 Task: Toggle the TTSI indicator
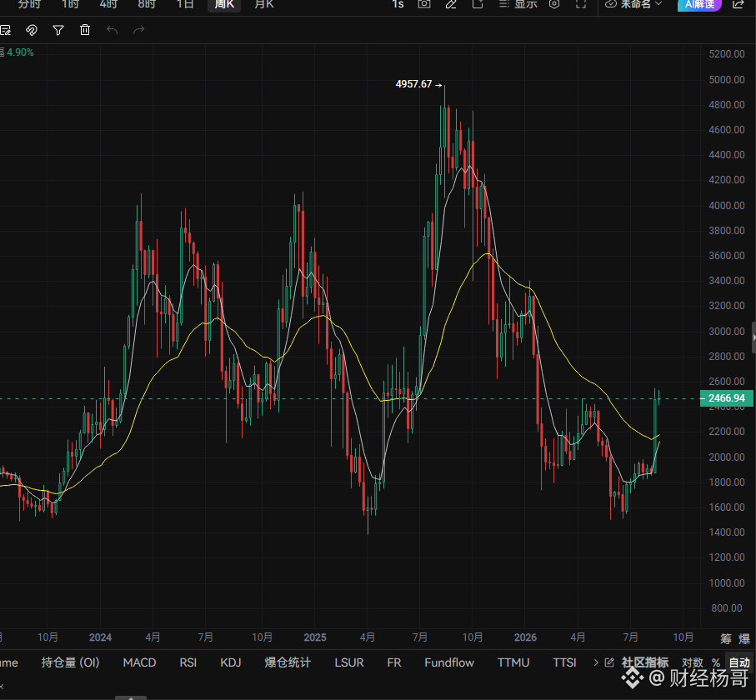pos(564,662)
